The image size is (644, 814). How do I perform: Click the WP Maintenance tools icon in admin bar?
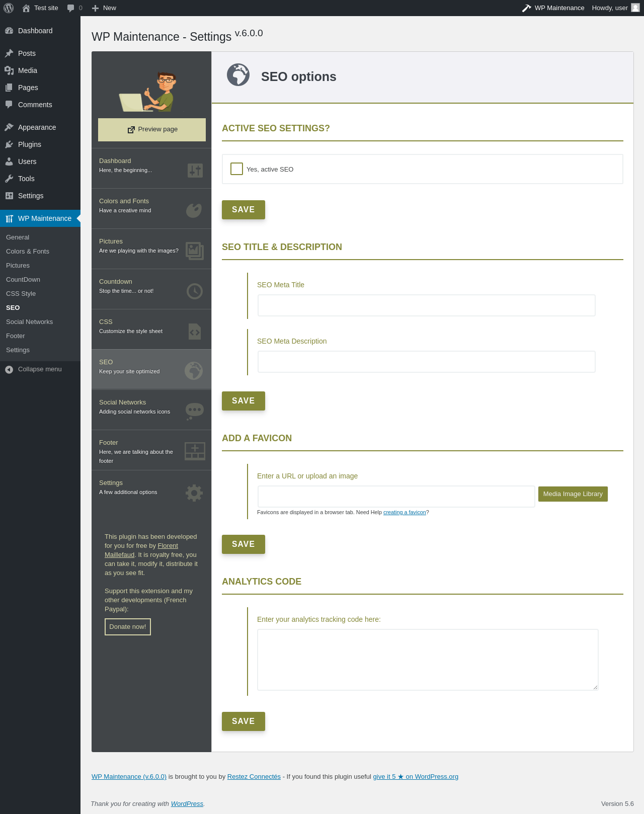(x=527, y=8)
